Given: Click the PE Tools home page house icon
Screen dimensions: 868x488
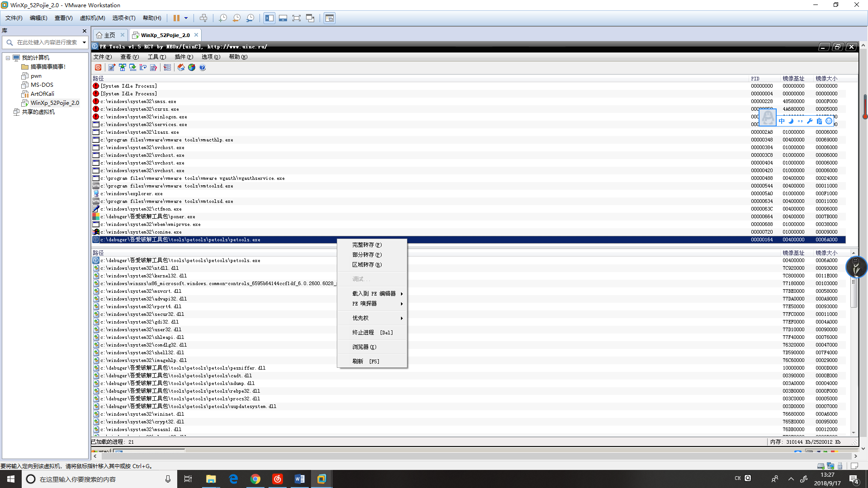Looking at the screenshot, I should [181, 67].
